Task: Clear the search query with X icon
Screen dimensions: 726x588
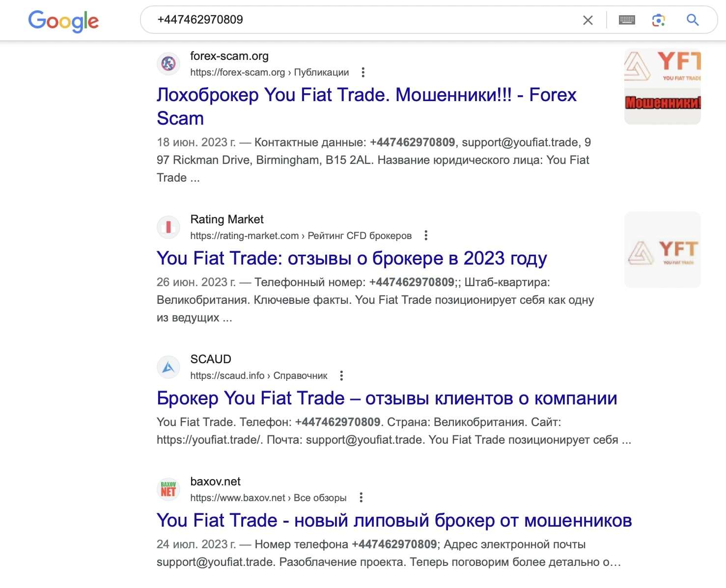Action: click(587, 20)
